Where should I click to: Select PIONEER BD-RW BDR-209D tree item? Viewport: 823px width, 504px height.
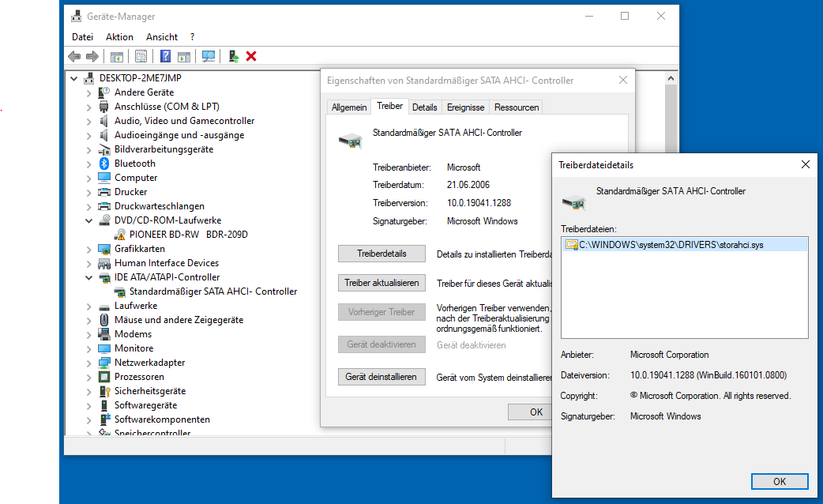pyautogui.click(x=189, y=234)
